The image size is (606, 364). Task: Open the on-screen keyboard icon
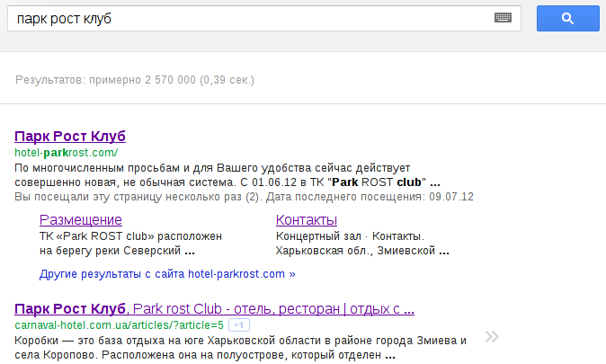[503, 18]
